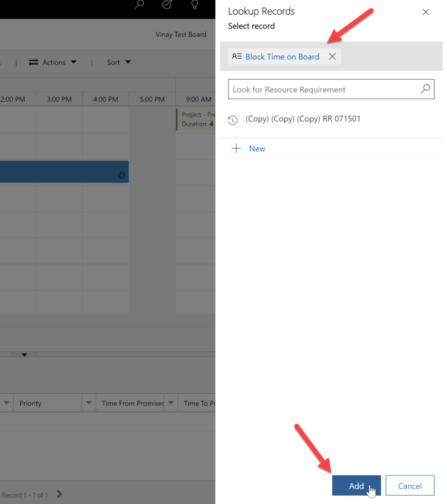Open the Priority column filter dropdown
Viewport: 447px width, 504px height.
click(89, 403)
